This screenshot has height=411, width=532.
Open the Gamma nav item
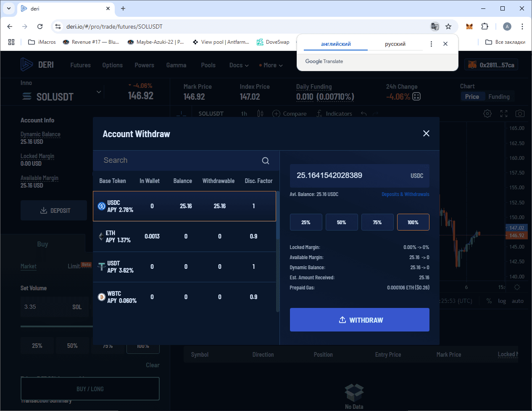pyautogui.click(x=176, y=65)
